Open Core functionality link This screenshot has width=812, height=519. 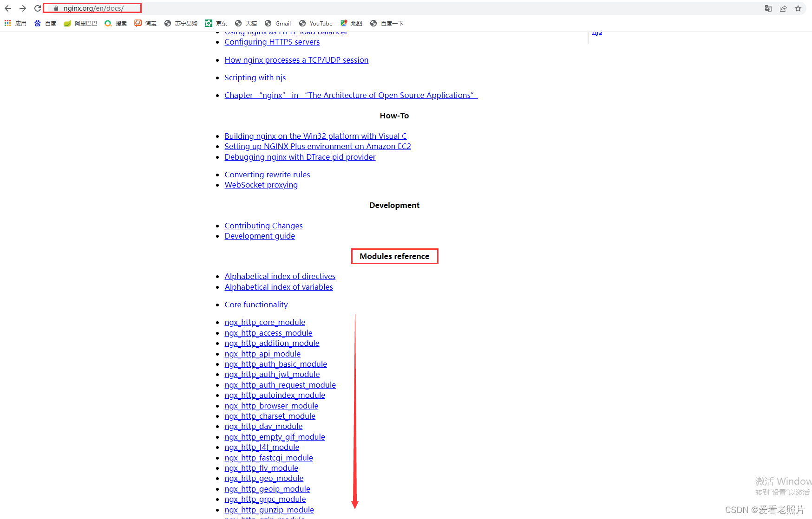click(x=256, y=305)
